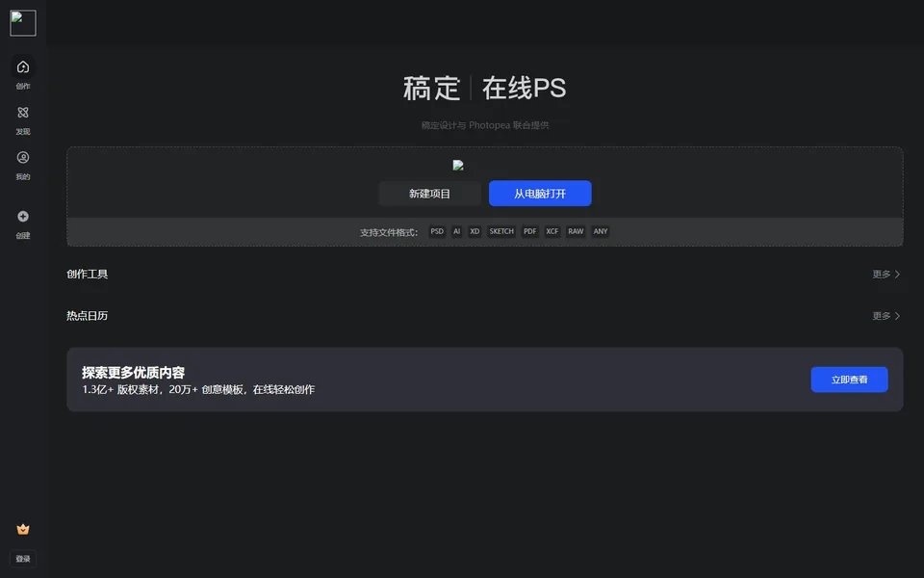Click the 登录 login button

(x=23, y=559)
